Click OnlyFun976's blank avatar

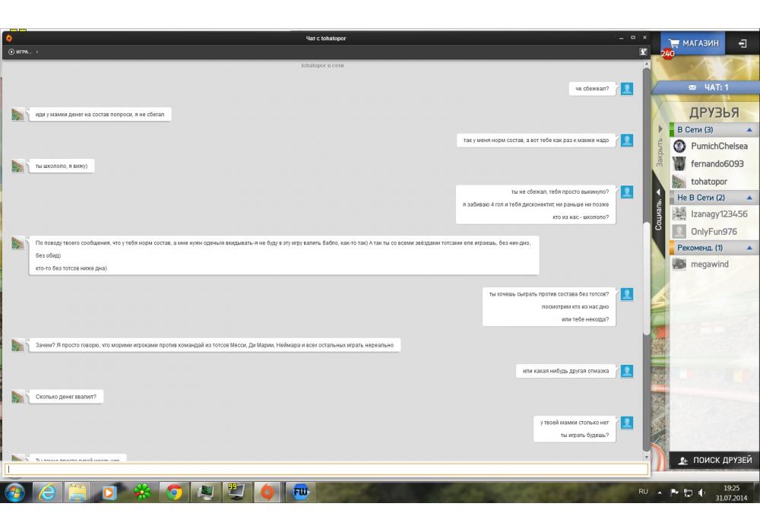pos(679,232)
